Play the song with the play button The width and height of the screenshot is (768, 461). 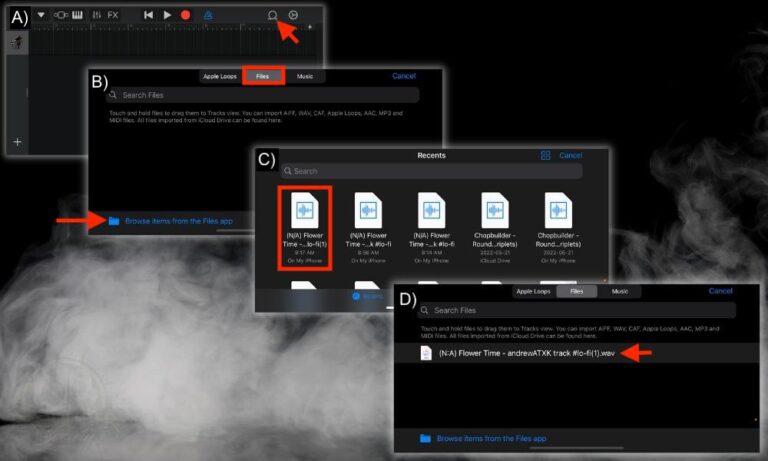(167, 15)
